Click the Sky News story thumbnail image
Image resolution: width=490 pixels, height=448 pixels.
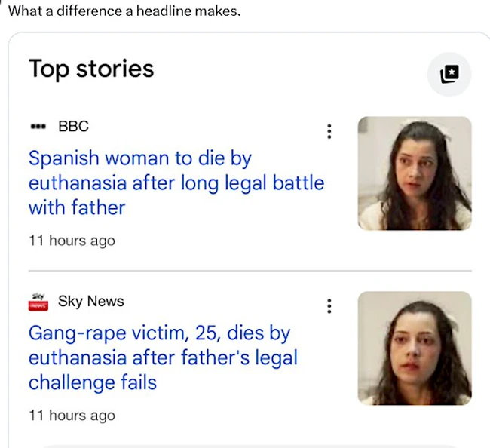coord(414,348)
